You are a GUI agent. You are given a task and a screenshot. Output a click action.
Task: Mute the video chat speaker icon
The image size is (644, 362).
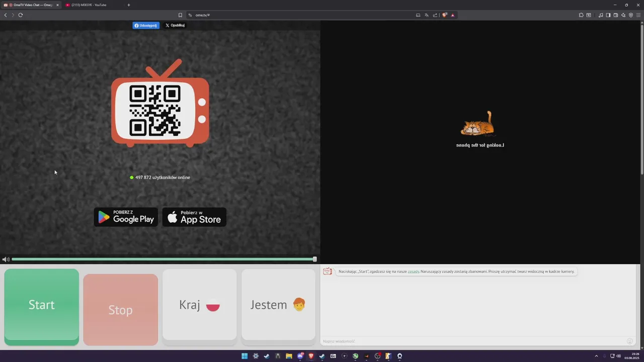pyautogui.click(x=6, y=259)
